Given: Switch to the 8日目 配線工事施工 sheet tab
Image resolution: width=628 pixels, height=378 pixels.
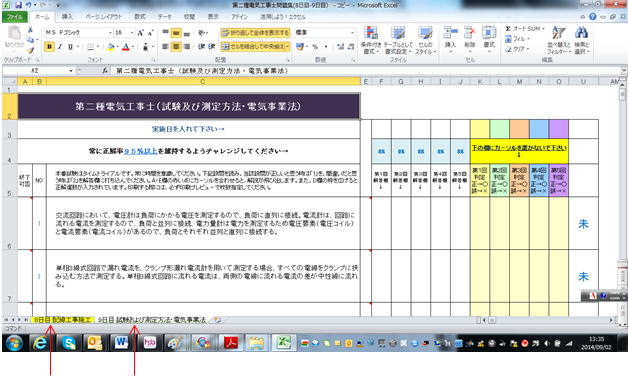Looking at the screenshot, I should pos(63,320).
